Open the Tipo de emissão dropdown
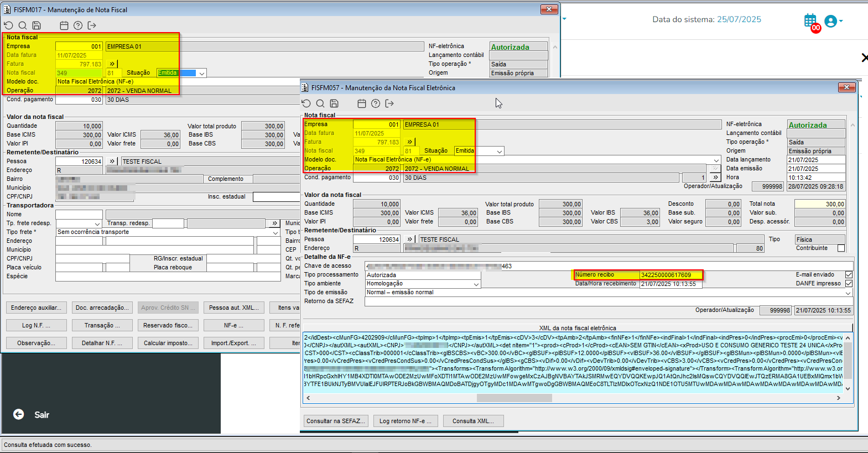This screenshot has width=868, height=453. [848, 293]
